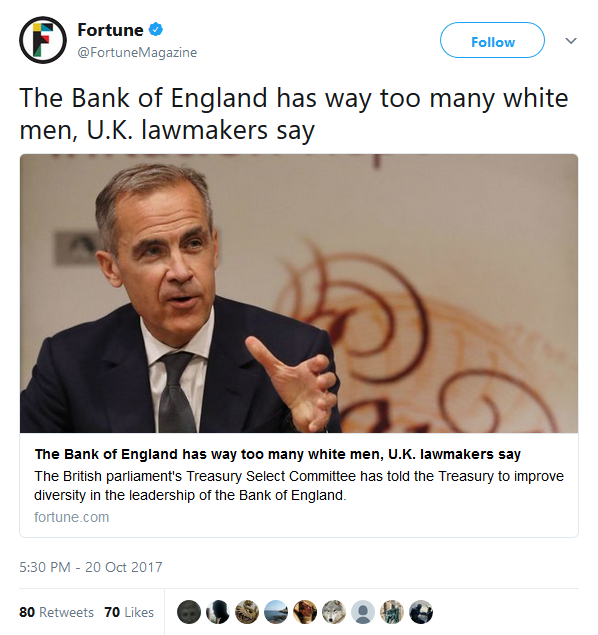Open the 5:30 PM - 20 Oct 2017 timestamp

91,567
